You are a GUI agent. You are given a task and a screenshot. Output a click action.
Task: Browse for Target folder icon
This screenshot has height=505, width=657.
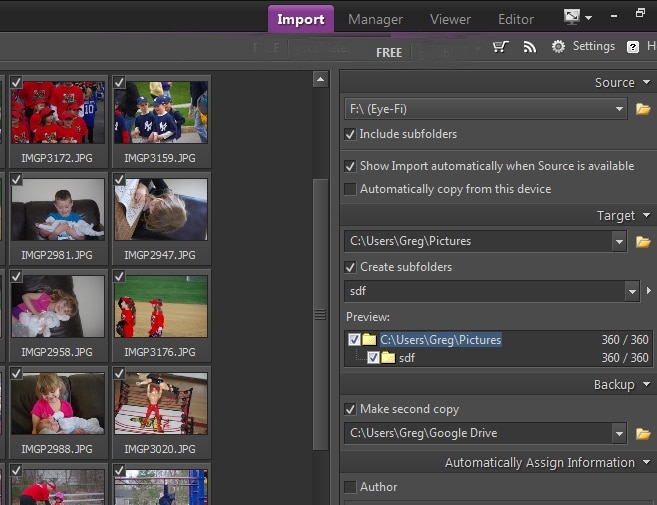[x=643, y=242]
